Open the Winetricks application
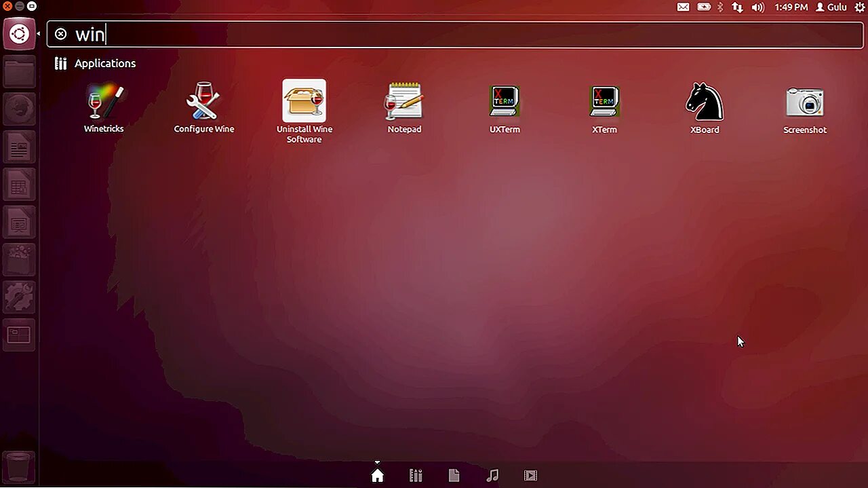868x488 pixels. [x=104, y=109]
